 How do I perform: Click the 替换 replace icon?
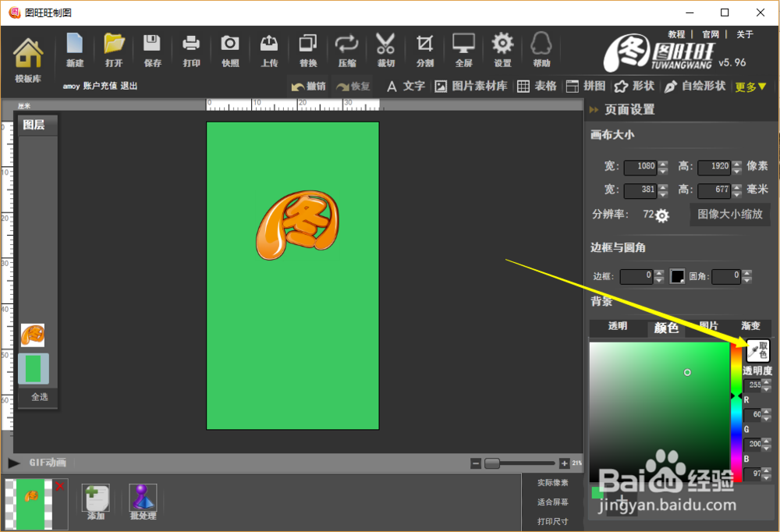click(308, 50)
